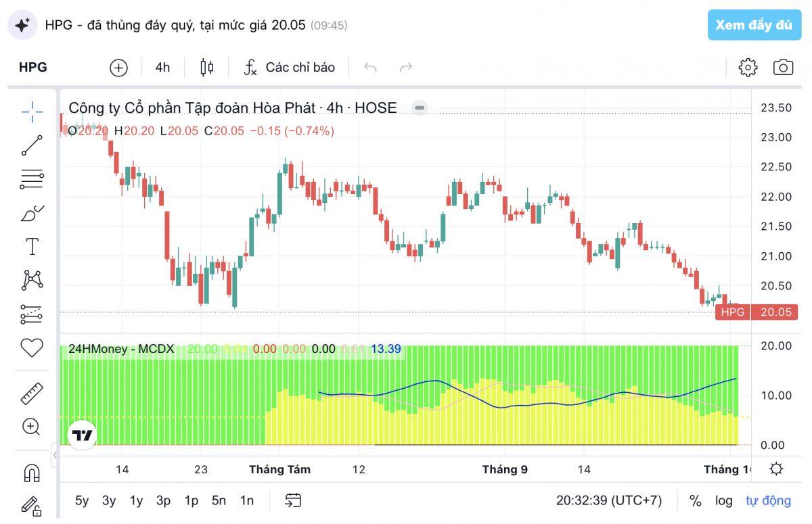Toggle tự động auto scale

tap(768, 500)
